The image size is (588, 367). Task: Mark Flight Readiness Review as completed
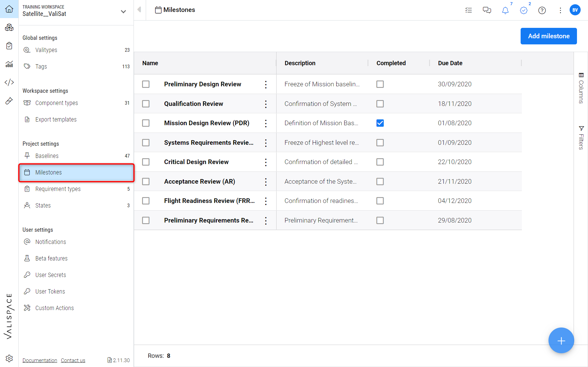(x=380, y=201)
